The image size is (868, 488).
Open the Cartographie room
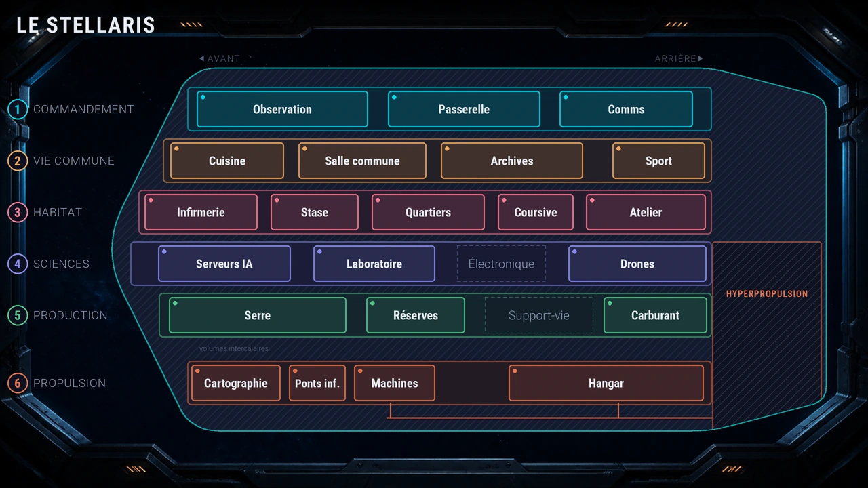[x=236, y=383]
